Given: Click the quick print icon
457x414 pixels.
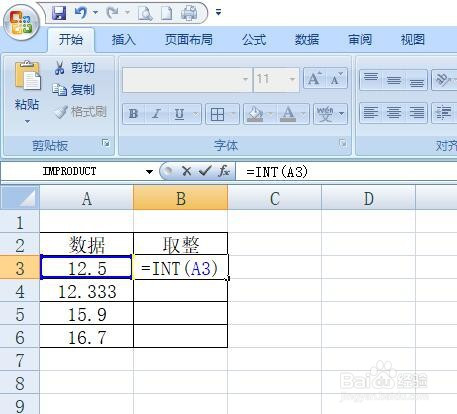Looking at the screenshot, I should click(189, 13).
